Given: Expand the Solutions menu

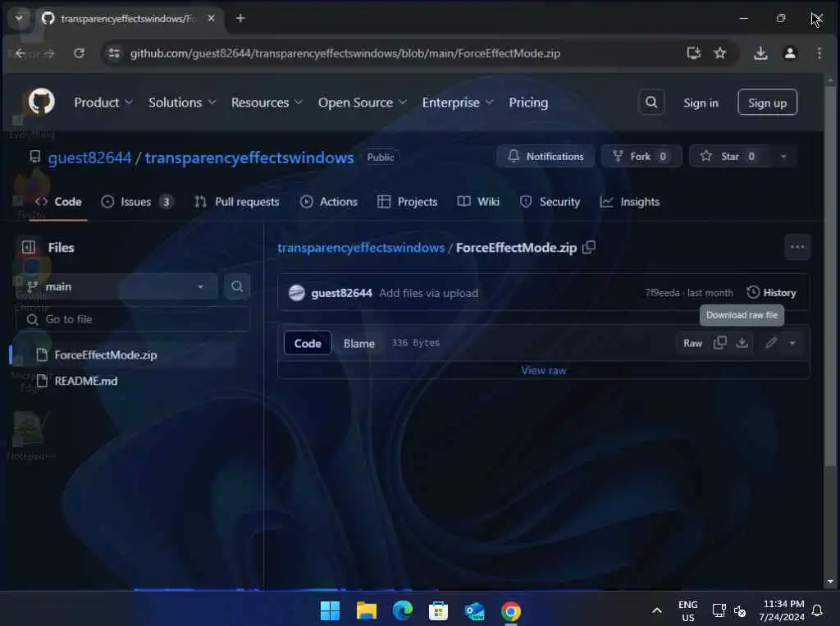Looking at the screenshot, I should (x=182, y=103).
